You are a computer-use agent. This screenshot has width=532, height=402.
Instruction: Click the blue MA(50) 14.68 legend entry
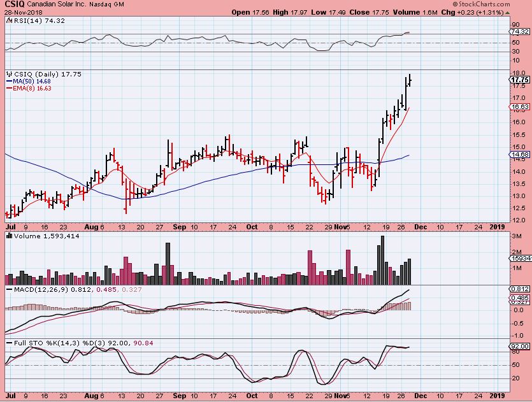[29, 82]
